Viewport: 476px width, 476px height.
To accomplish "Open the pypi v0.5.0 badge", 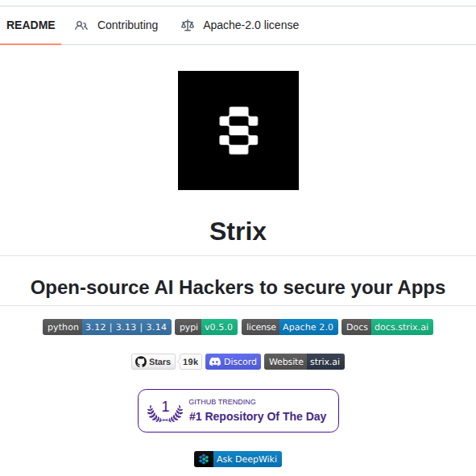I will pyautogui.click(x=206, y=327).
